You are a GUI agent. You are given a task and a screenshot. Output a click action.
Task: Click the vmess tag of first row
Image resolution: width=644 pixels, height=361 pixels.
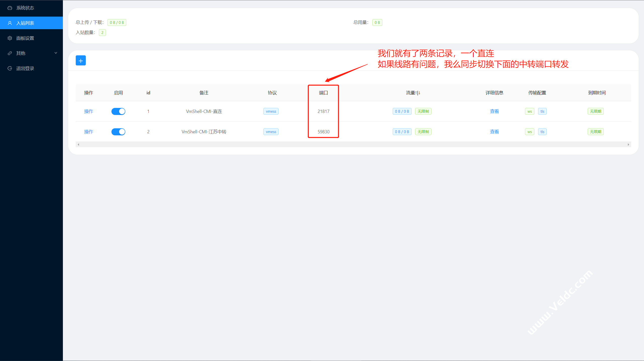(271, 111)
